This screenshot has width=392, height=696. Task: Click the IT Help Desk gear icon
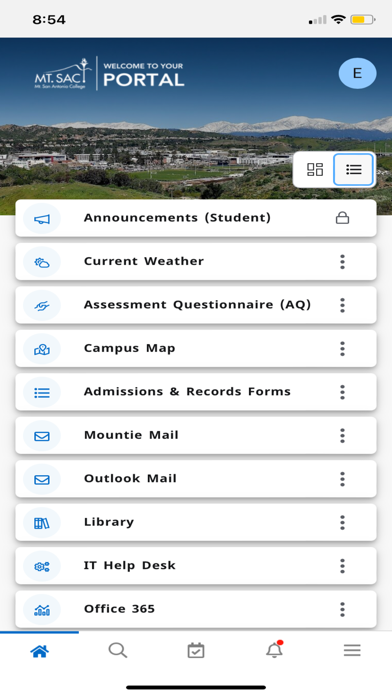(42, 566)
